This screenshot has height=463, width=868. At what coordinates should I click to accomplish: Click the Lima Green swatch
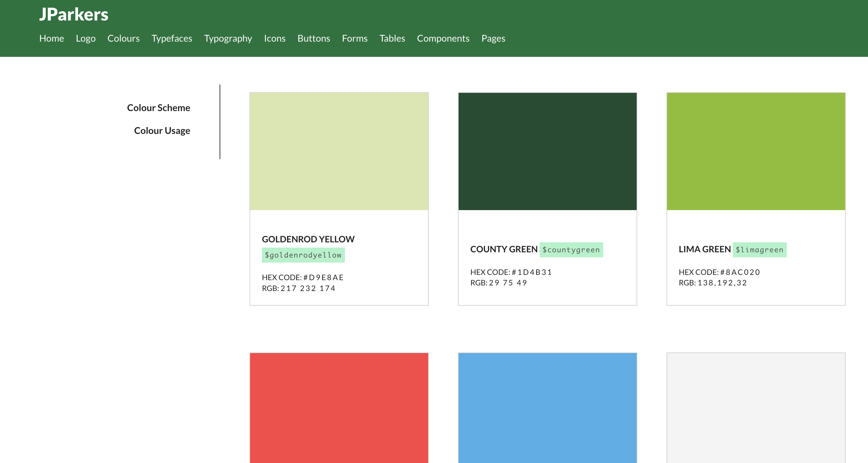point(756,151)
